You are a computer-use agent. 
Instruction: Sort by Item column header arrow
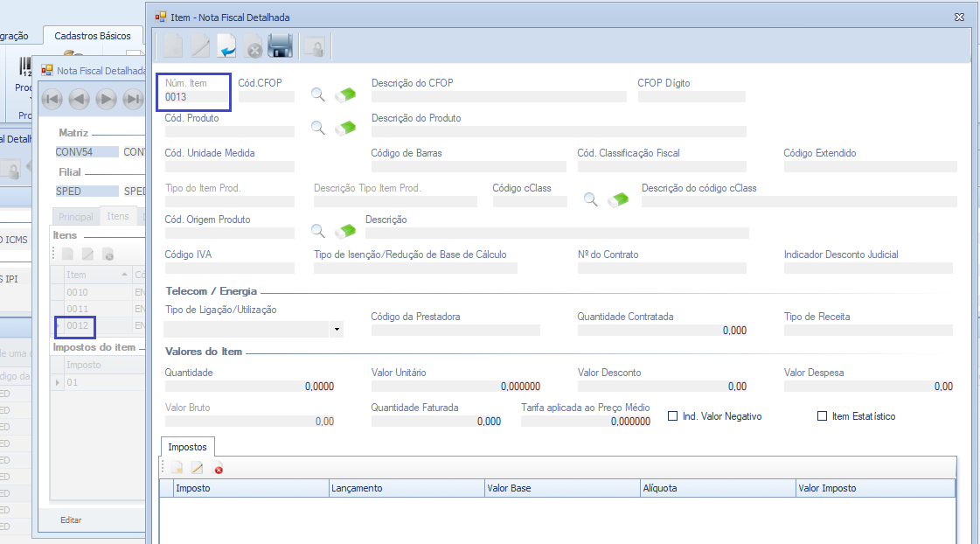(124, 275)
